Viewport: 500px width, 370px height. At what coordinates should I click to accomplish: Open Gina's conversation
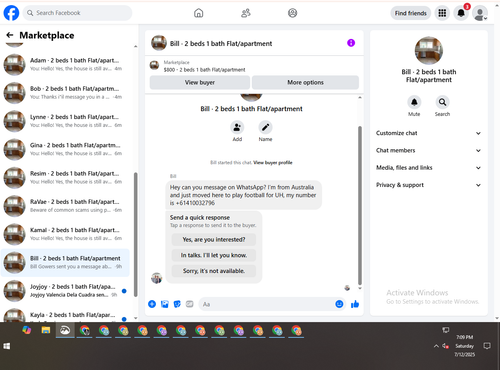[x=65, y=149]
